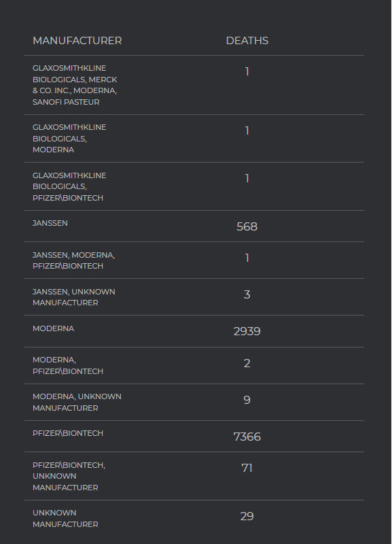Click the MANUFACTURER column header
392x544 pixels.
click(77, 41)
